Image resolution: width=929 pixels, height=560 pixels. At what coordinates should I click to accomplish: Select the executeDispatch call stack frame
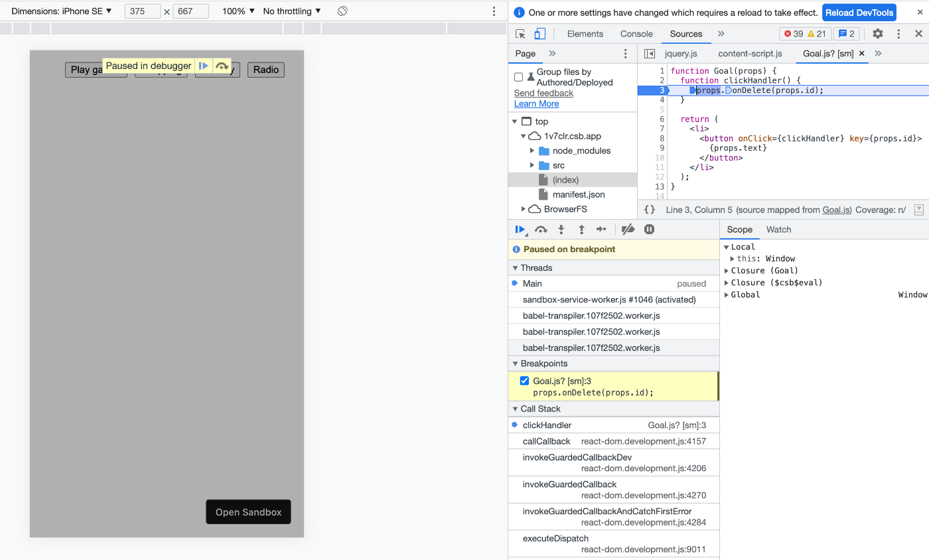coord(614,543)
